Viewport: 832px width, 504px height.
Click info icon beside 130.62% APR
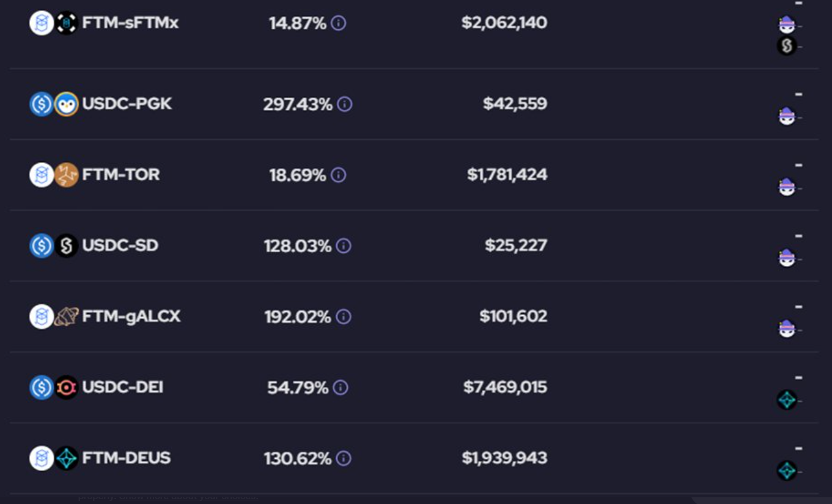pos(344,459)
